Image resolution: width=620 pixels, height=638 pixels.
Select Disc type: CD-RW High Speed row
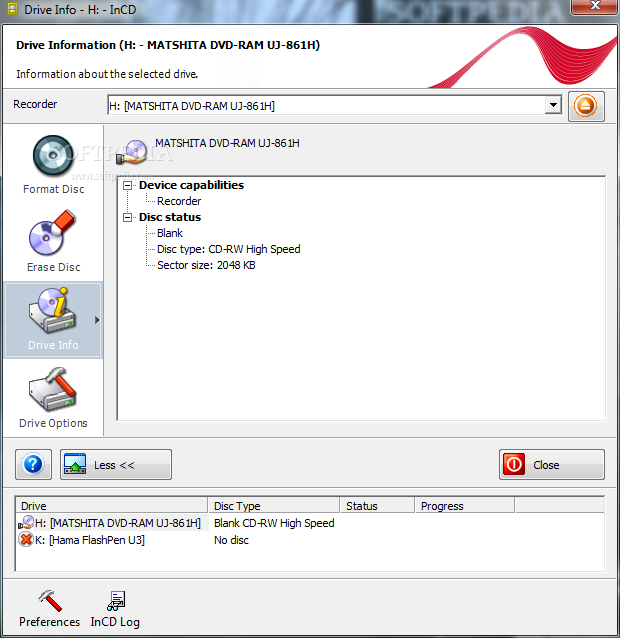coord(229,249)
